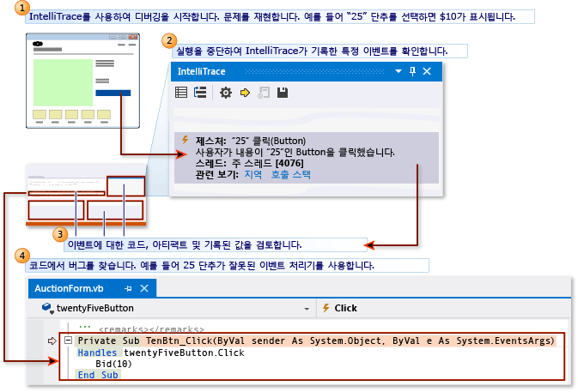The image size is (578, 392).
Task: Save IntelliTrace session with floppy icon
Action: pyautogui.click(x=283, y=93)
